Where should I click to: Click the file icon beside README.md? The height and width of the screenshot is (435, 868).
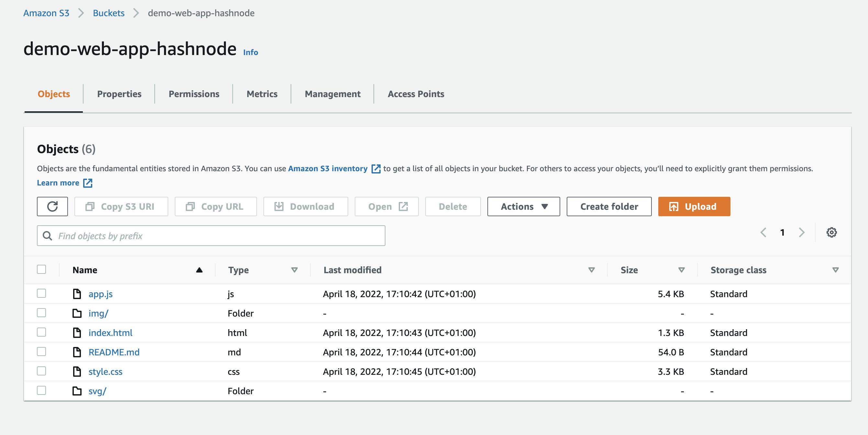[x=77, y=352]
